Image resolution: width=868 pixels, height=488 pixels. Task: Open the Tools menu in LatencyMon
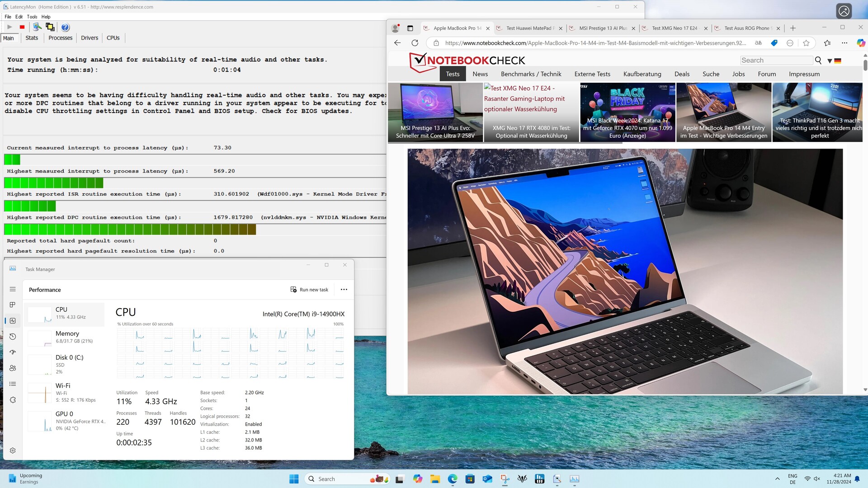click(32, 17)
